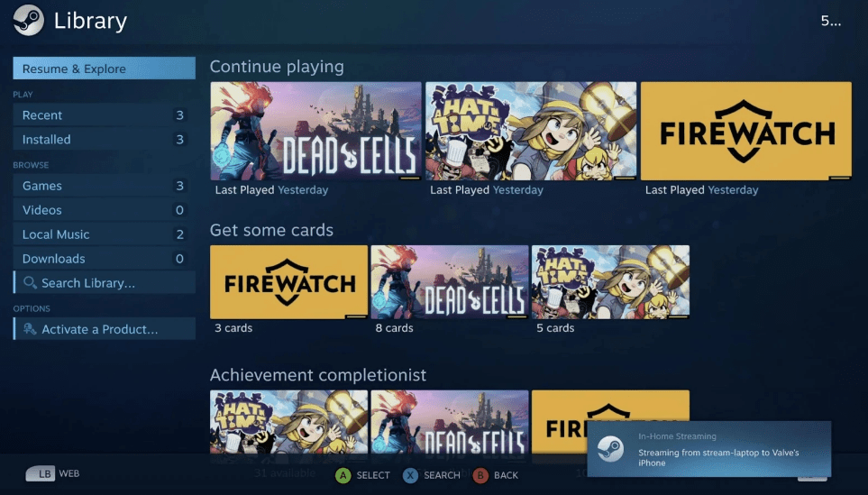Open Dead Cells in Continue playing
This screenshot has width=868, height=495.
[315, 131]
